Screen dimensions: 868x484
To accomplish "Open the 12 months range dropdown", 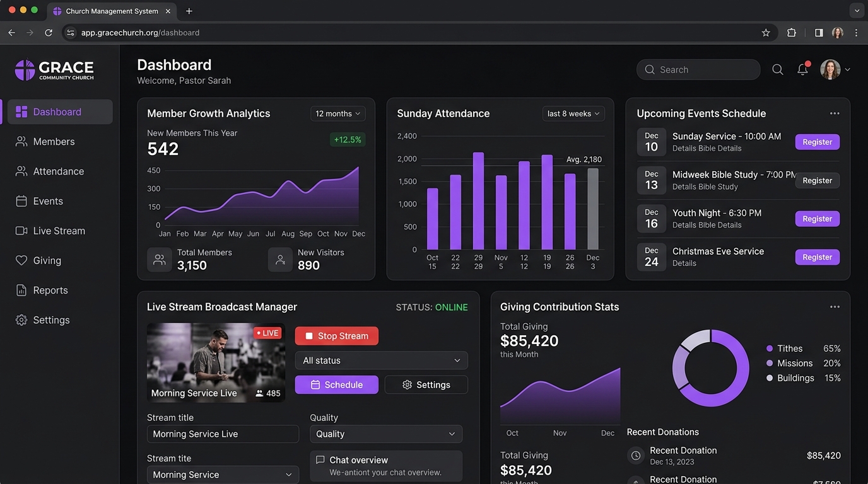I will (x=338, y=113).
